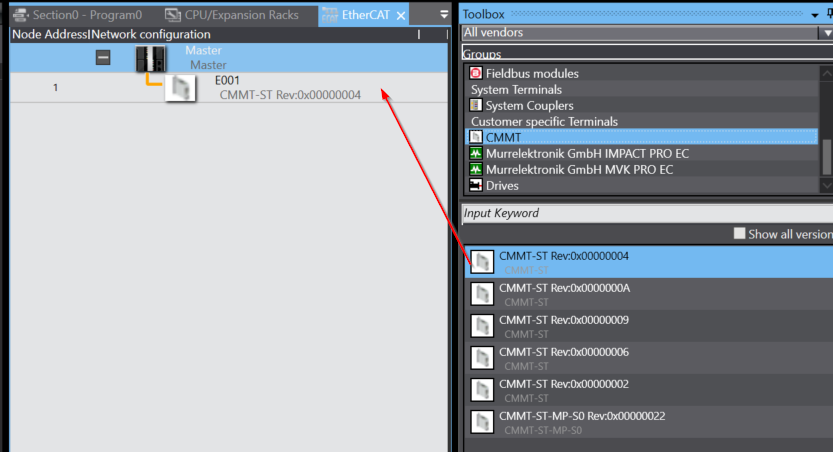Select Murrelektronik GmbH MVK PRO EC text
This screenshot has height=452, width=833.
coord(579,169)
